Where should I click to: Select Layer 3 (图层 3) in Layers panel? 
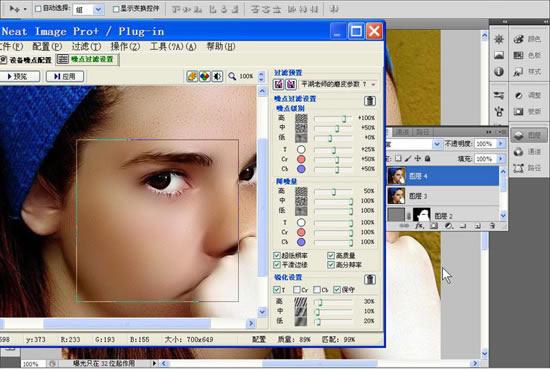click(x=443, y=196)
